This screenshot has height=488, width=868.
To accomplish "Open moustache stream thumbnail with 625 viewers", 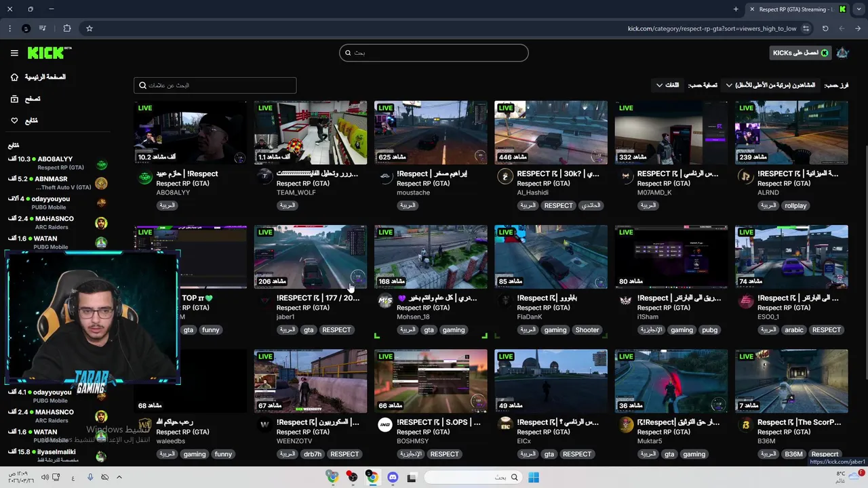I will pyautogui.click(x=431, y=133).
